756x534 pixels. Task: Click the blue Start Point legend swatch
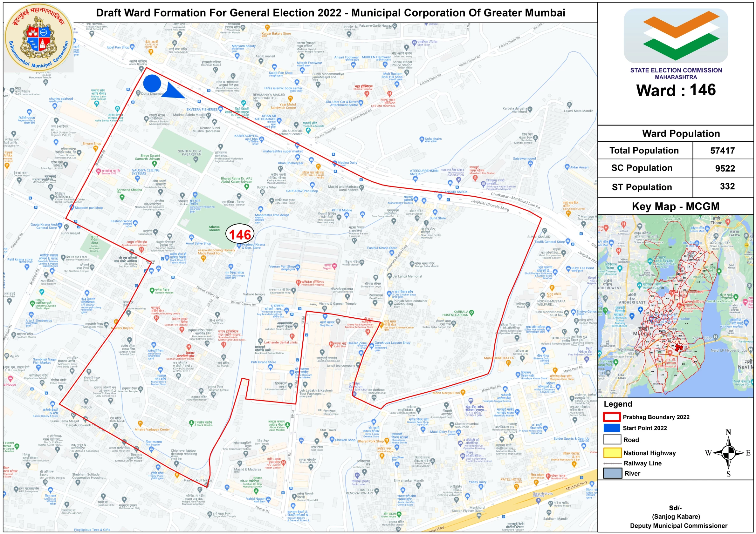pos(612,428)
